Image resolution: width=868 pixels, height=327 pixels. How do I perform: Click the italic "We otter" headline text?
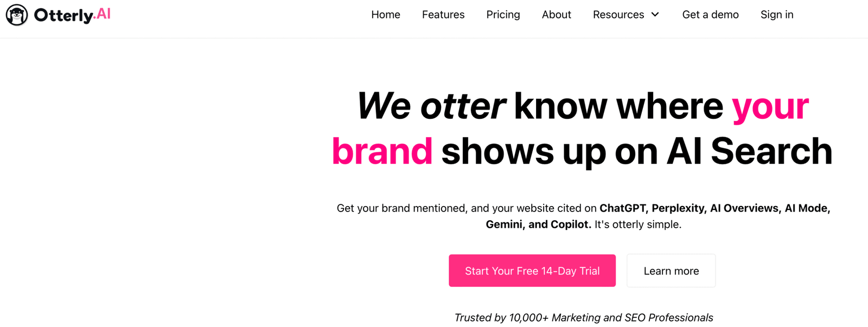431,106
